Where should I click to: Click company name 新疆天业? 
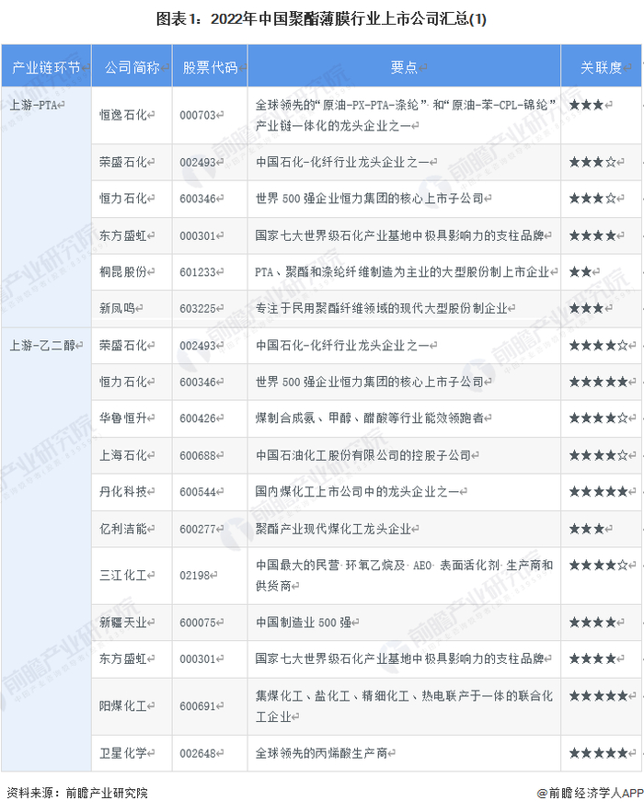click(123, 622)
